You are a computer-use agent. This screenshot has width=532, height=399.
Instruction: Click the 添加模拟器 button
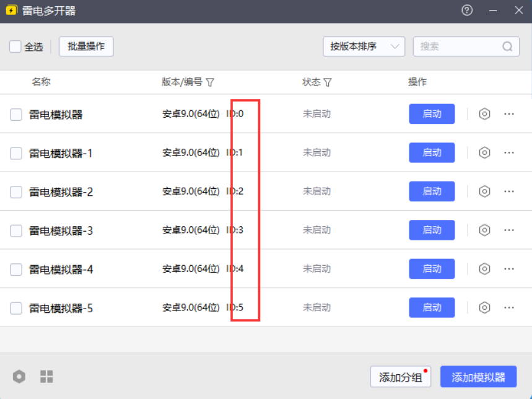(x=478, y=377)
